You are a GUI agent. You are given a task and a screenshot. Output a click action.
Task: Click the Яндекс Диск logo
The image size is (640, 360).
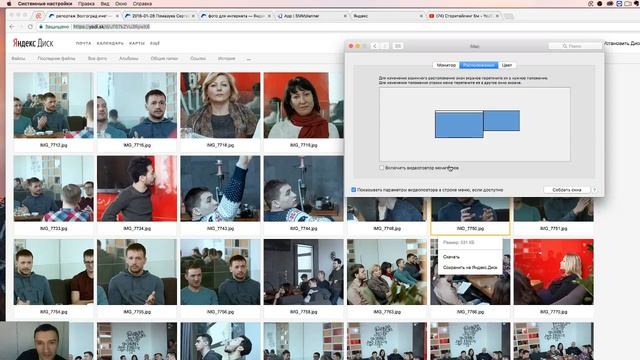point(33,43)
